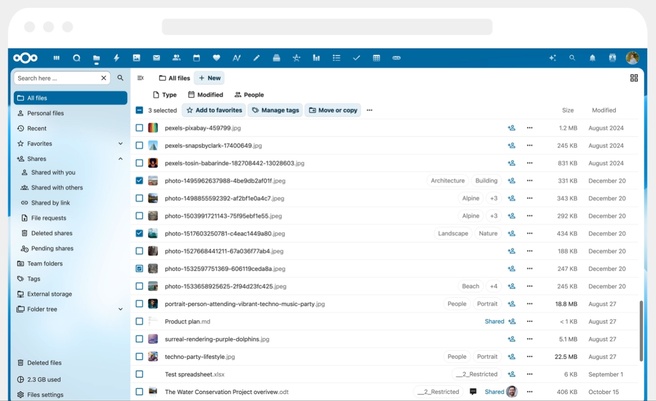Uncheck photo-1495962637988 file checkbox

(x=139, y=181)
